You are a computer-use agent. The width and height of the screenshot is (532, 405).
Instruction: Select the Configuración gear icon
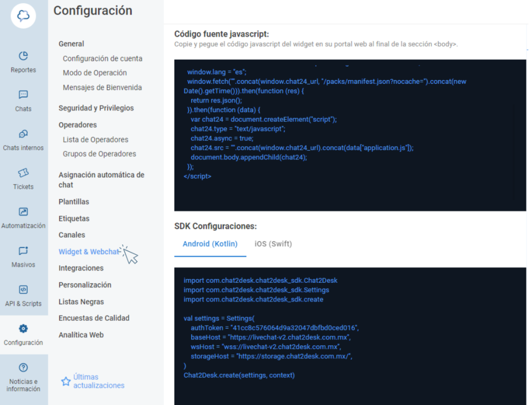(23, 329)
